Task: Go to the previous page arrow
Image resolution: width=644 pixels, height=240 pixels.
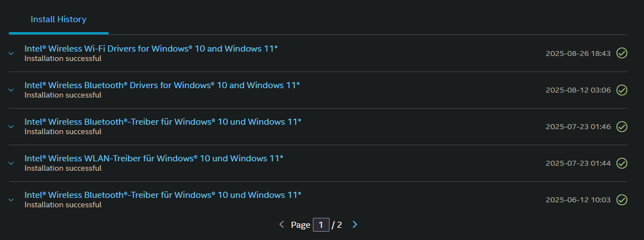Action: [281, 224]
